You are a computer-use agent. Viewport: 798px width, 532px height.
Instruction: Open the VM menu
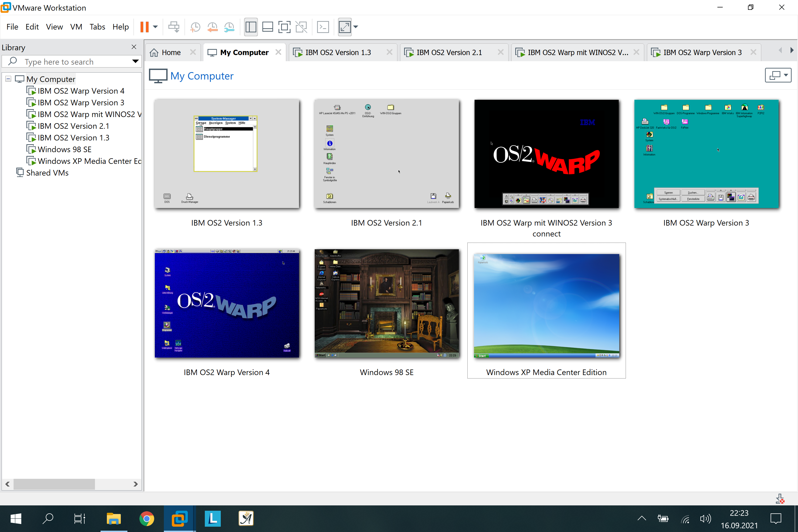click(76, 27)
